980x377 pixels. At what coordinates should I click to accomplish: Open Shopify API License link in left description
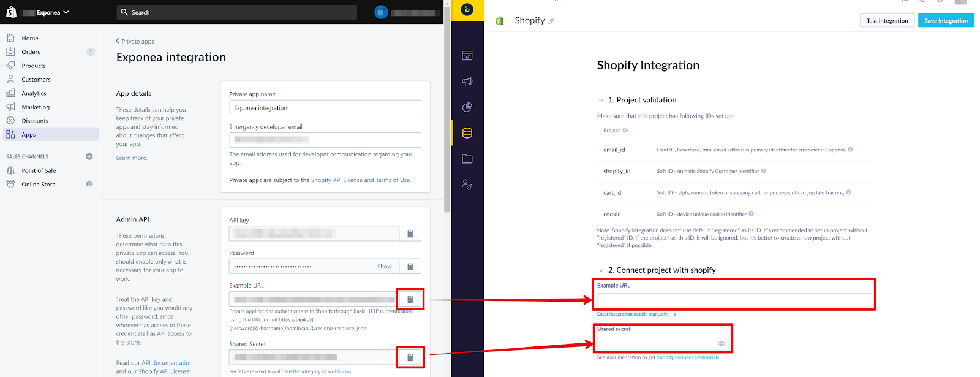click(164, 371)
